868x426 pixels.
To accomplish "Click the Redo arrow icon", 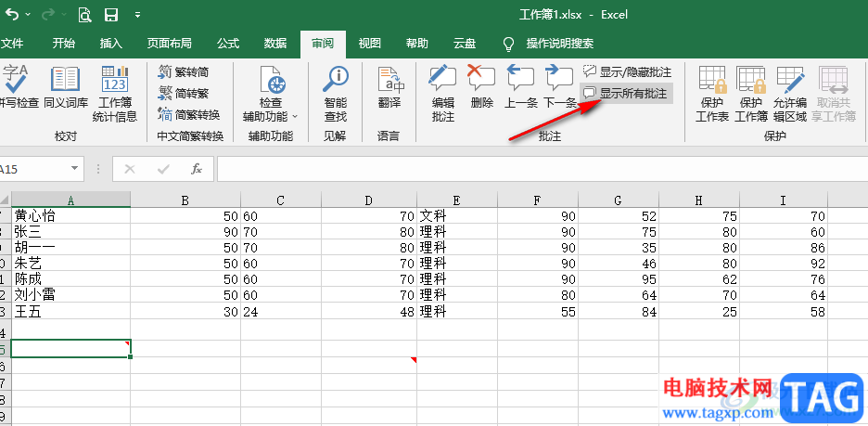I will coord(47,15).
